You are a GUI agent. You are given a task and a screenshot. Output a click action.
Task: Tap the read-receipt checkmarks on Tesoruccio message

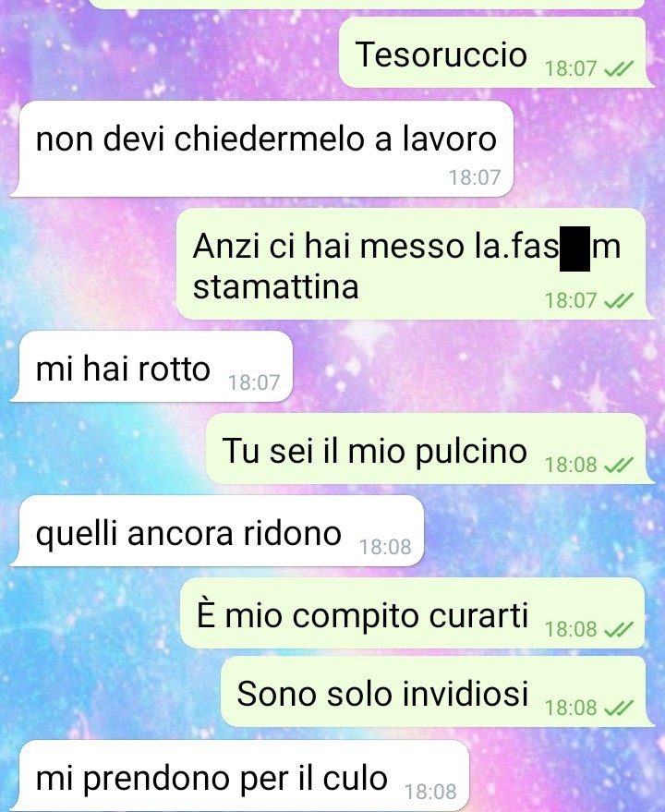(x=619, y=68)
